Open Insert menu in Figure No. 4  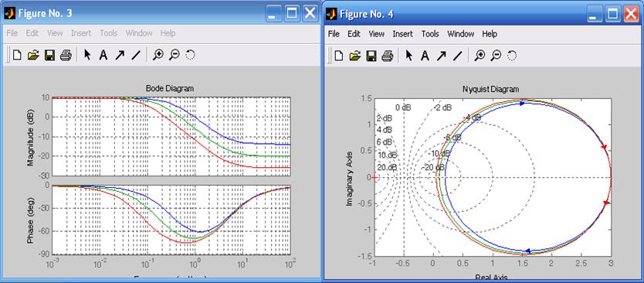402,34
